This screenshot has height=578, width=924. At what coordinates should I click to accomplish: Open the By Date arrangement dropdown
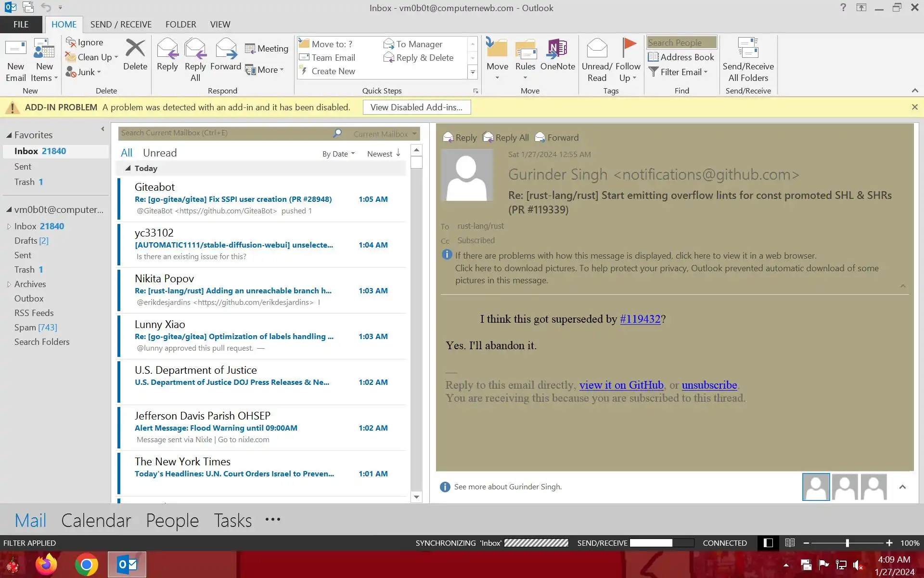coord(338,154)
